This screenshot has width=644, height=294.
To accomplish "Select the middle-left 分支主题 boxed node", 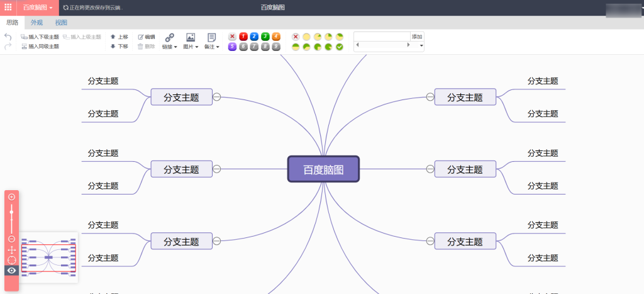I will 182,169.
